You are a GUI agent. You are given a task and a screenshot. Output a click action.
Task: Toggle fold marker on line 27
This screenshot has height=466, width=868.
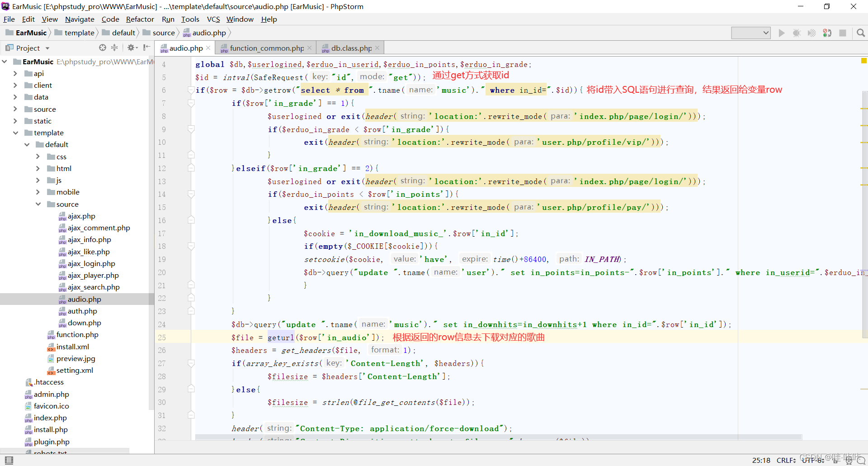(191, 363)
